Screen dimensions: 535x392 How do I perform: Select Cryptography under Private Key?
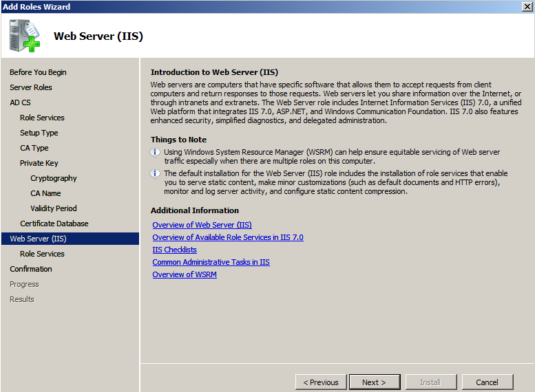(54, 178)
